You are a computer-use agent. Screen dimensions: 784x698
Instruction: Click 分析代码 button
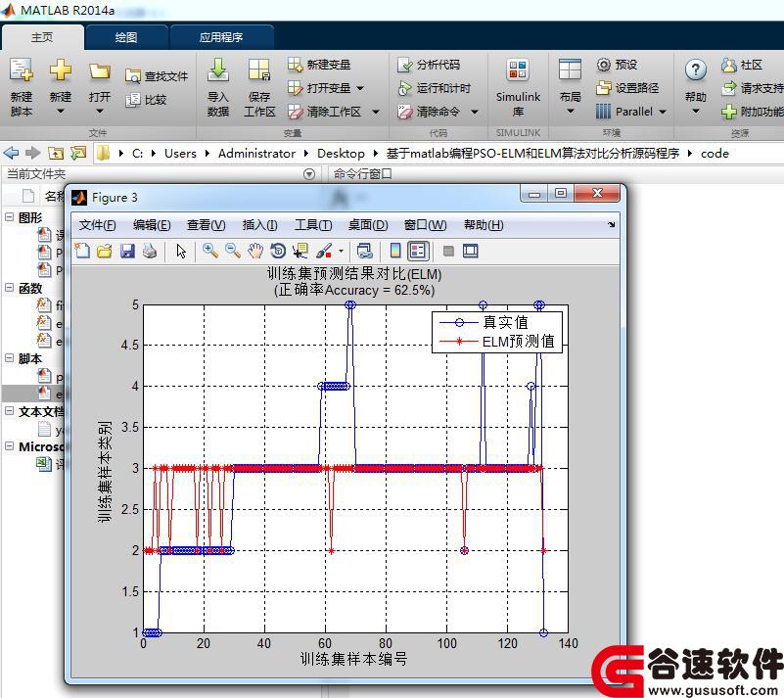pos(429,65)
